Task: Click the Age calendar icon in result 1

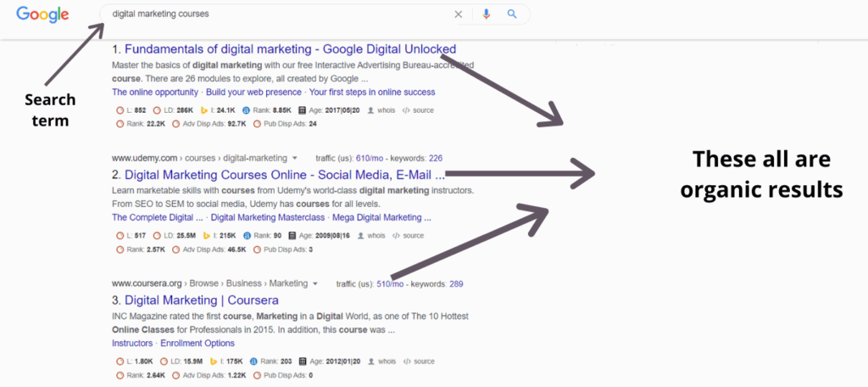Action: pyautogui.click(x=303, y=110)
